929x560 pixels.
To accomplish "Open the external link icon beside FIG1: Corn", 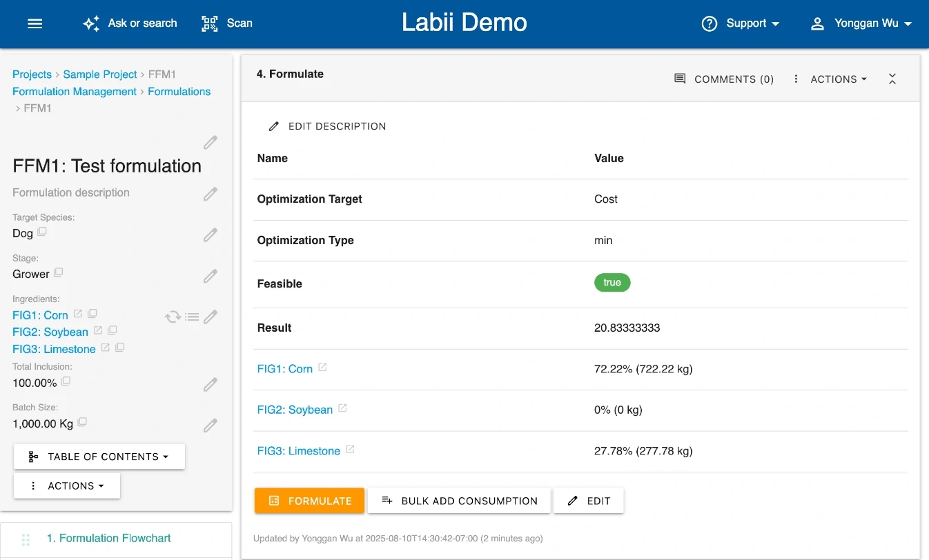I will click(77, 314).
